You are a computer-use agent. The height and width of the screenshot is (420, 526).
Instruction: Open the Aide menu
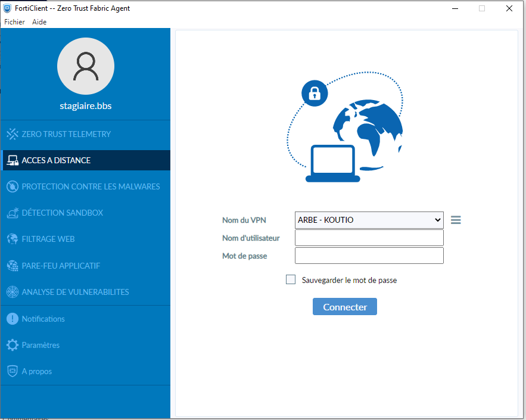39,22
